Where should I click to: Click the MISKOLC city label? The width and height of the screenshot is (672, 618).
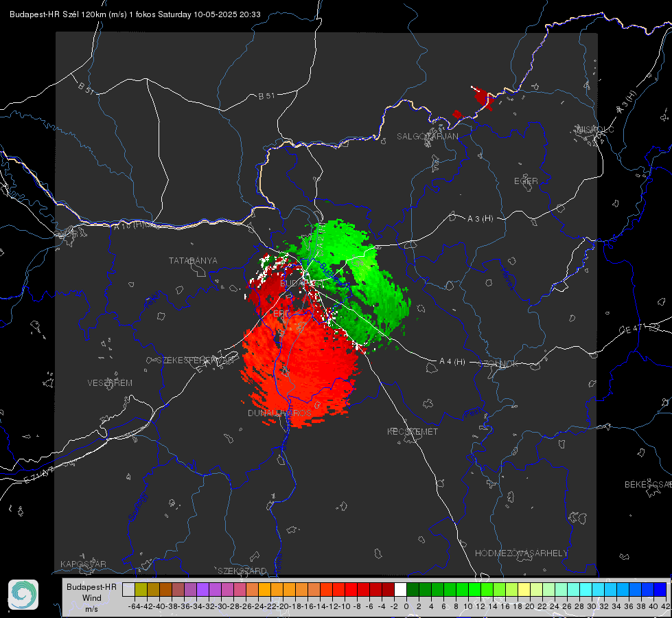595,129
